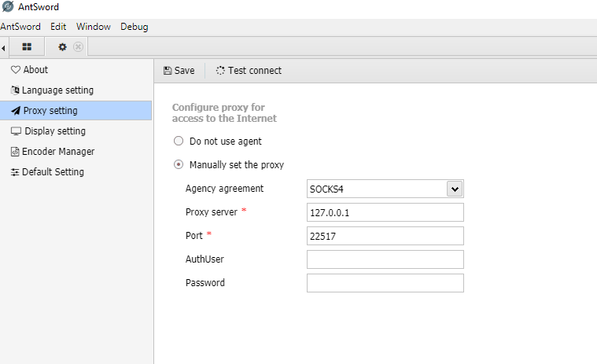Close the settings tab
Screen dimensions: 597x364
click(78, 47)
